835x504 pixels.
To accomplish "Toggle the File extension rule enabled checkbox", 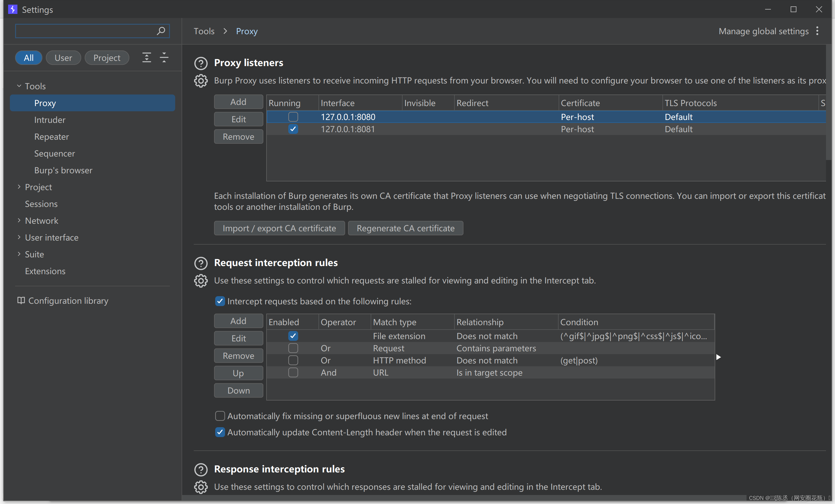I will click(x=293, y=336).
